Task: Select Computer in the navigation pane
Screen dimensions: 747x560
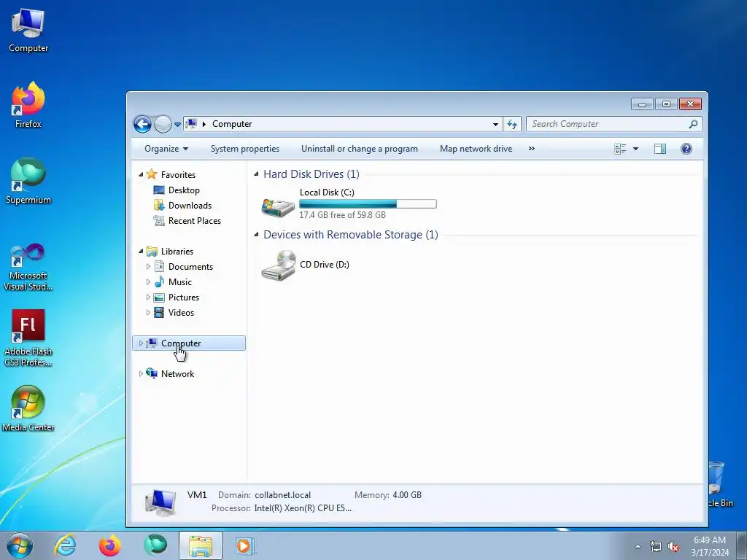Action: [189, 343]
